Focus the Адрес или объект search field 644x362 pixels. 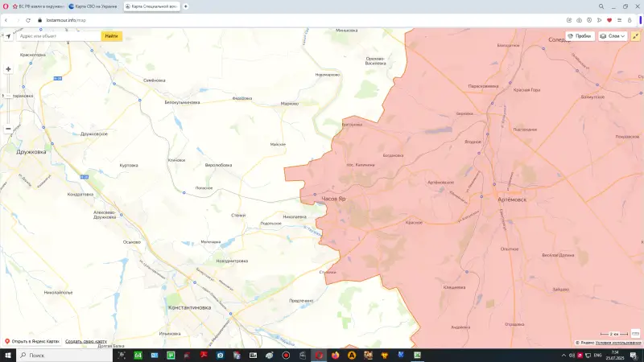pyautogui.click(x=58, y=36)
